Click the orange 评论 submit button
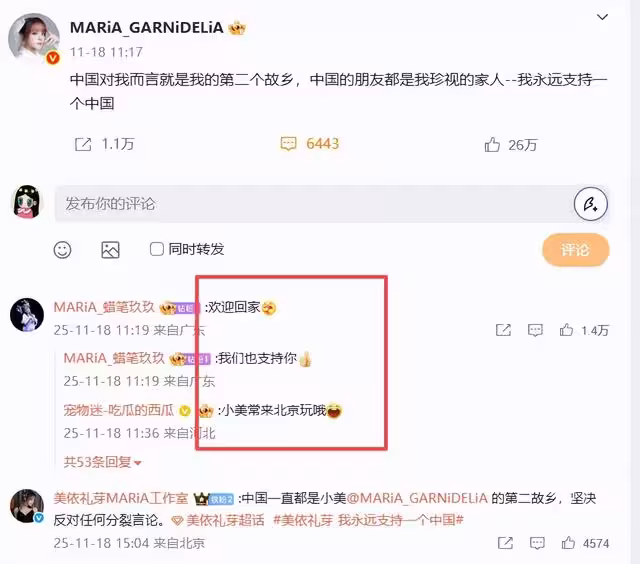This screenshot has width=640, height=564. 576,249
